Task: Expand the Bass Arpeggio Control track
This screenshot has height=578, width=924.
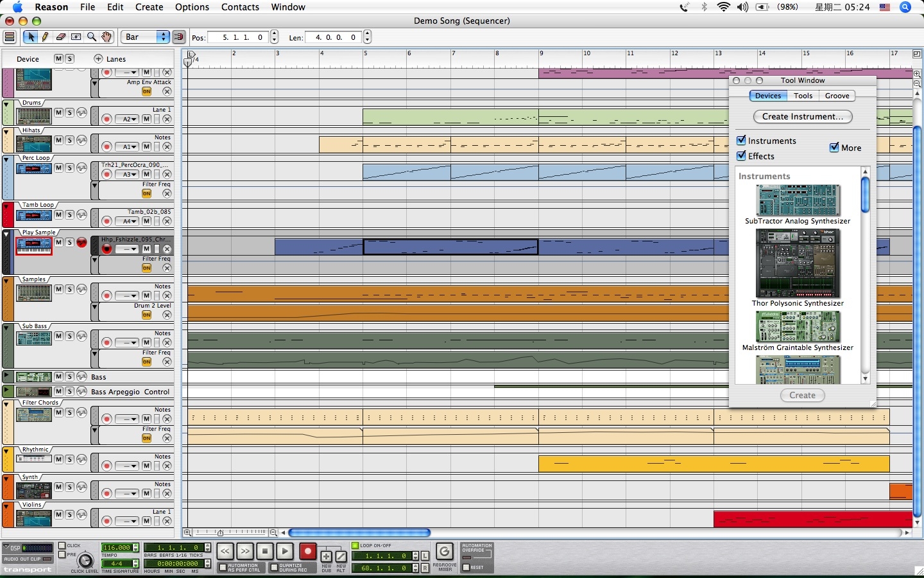Action: (7, 391)
